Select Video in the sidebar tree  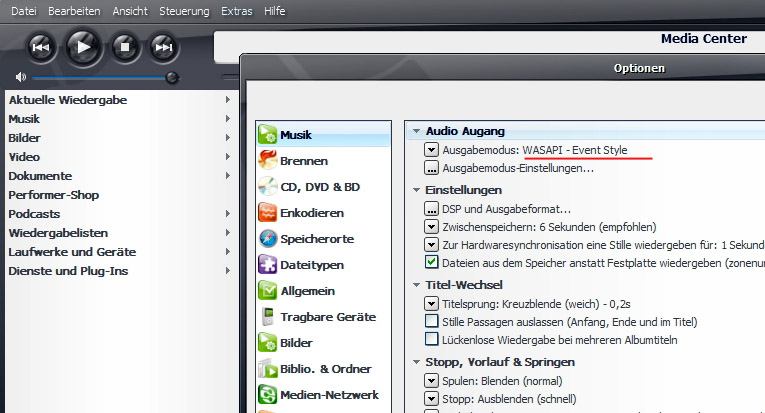pos(24,157)
